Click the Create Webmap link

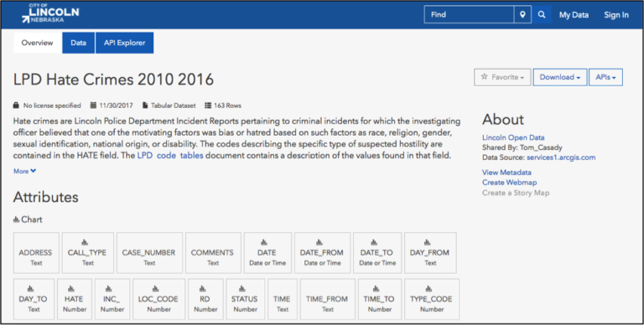pyautogui.click(x=509, y=183)
